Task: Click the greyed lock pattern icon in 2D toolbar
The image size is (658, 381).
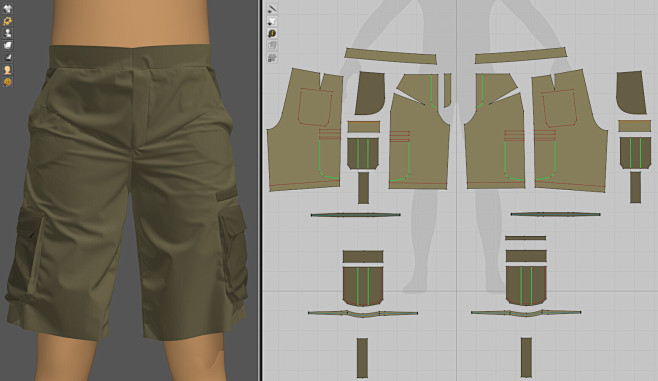Action: click(x=272, y=57)
